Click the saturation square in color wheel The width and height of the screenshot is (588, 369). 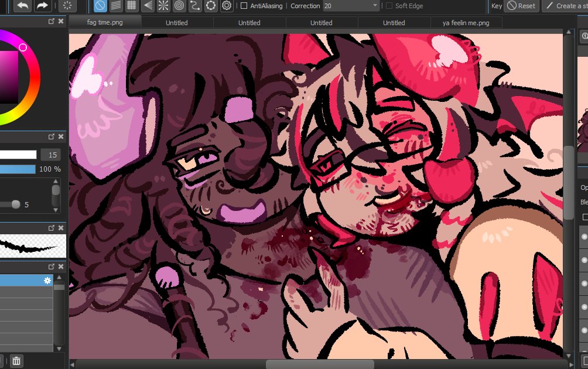tap(9, 77)
